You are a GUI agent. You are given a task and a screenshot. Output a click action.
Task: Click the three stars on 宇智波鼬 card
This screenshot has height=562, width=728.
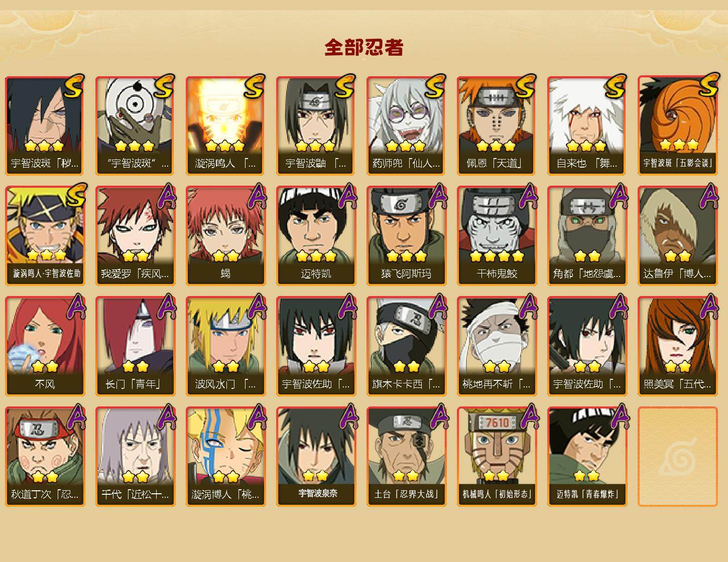pyautogui.click(x=315, y=146)
